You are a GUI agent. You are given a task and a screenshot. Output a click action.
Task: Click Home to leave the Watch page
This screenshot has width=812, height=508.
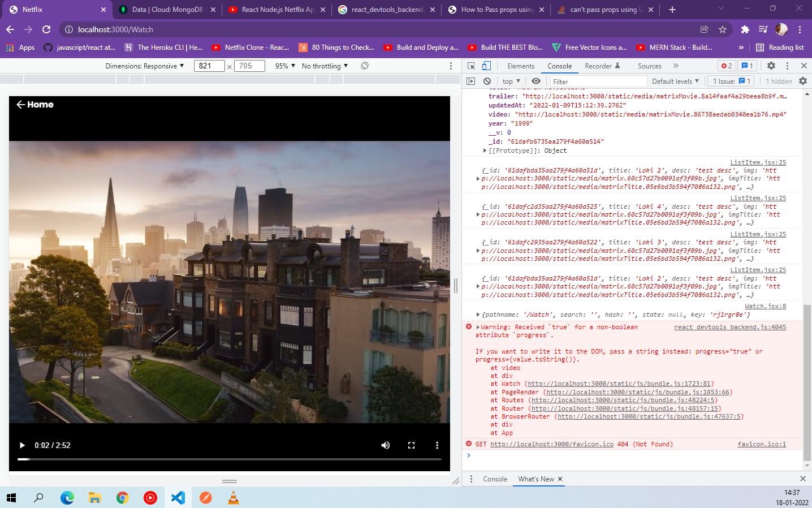[34, 104]
